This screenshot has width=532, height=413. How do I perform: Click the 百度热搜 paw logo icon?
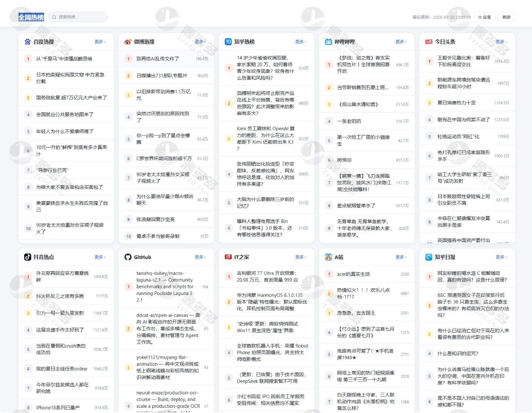(x=27, y=42)
